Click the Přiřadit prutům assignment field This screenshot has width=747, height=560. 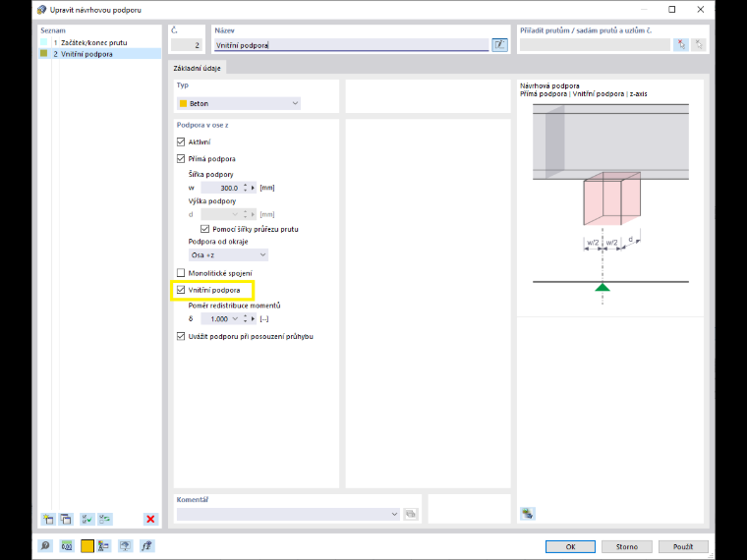[x=595, y=45]
